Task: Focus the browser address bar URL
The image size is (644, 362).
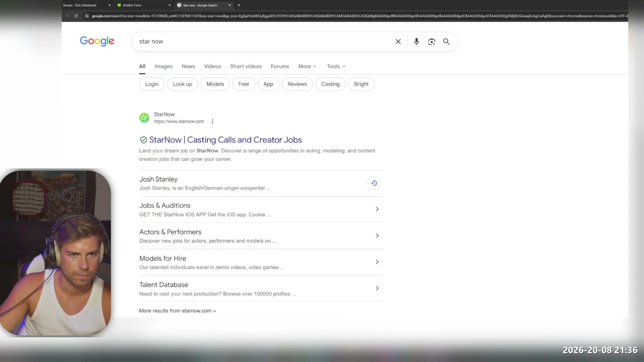Action: 359,16
